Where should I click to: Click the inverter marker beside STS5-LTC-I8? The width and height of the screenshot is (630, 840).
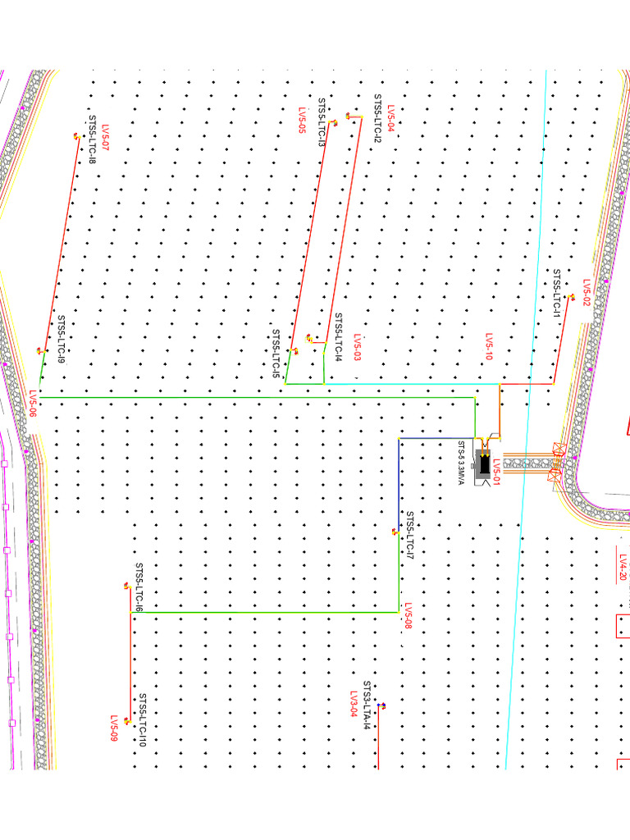77,137
